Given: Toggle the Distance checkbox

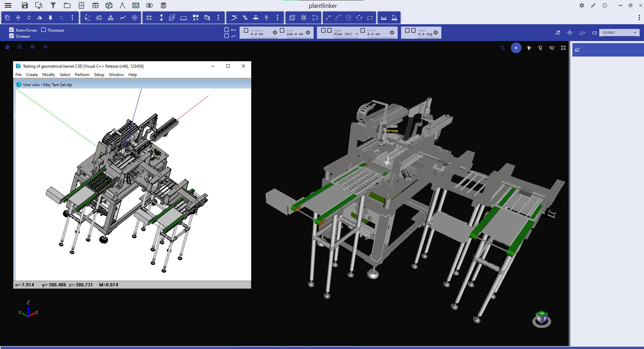Looking at the screenshot, I should [246, 31].
